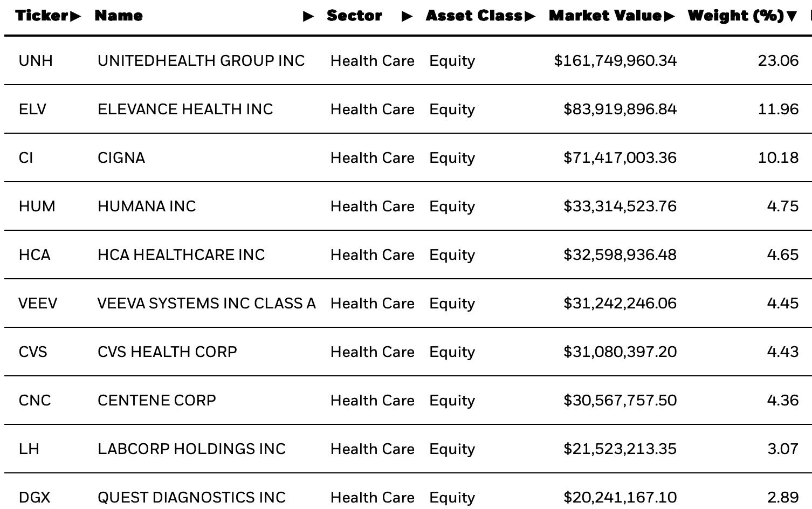Click CVS HEALTH CORP name
The image size is (812, 509).
click(167, 352)
